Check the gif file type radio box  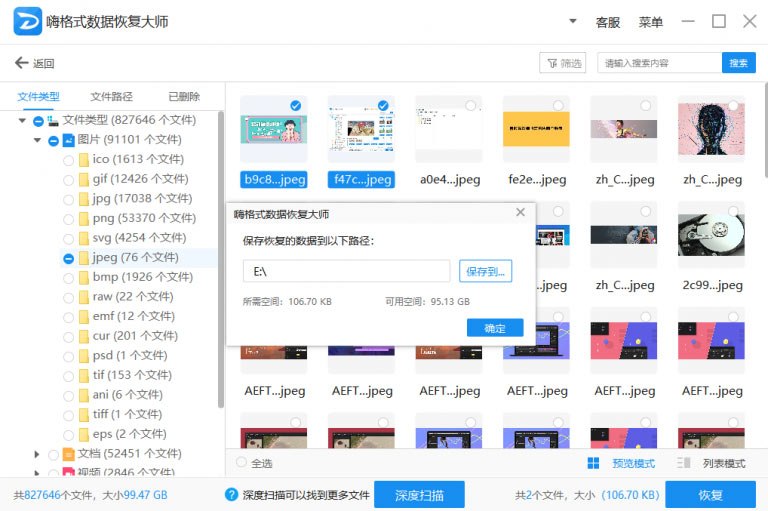(68, 179)
